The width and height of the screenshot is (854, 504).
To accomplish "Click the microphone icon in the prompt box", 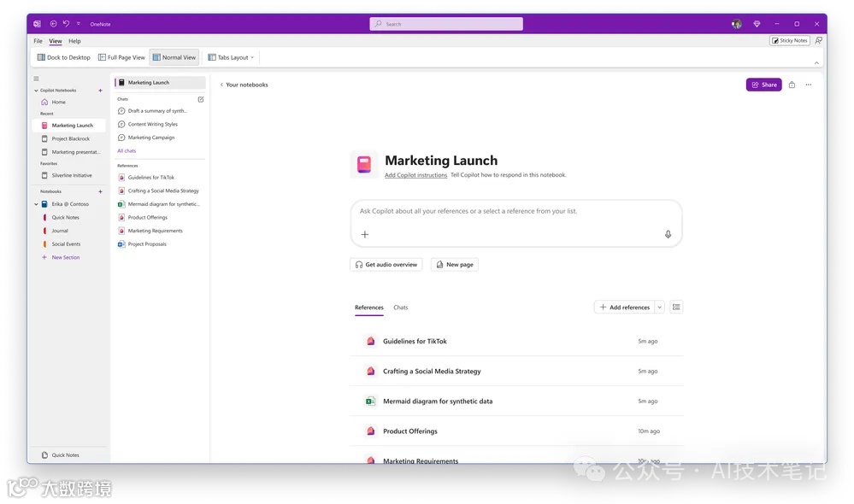I will (668, 234).
